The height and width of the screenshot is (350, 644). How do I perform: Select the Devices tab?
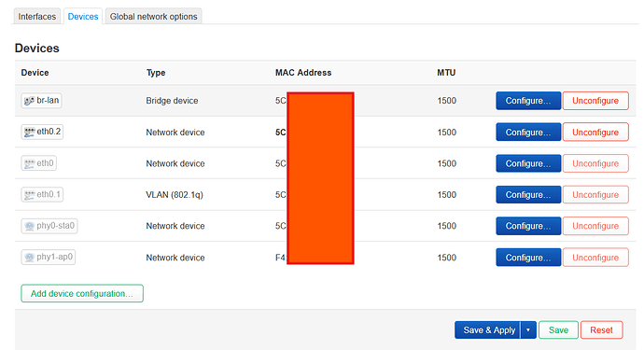[x=83, y=17]
